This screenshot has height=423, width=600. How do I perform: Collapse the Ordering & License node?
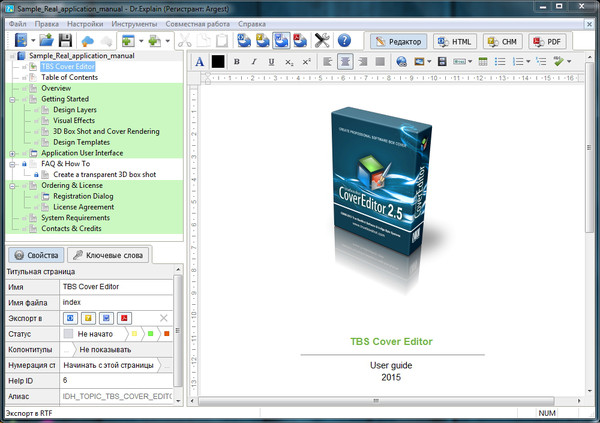11,185
